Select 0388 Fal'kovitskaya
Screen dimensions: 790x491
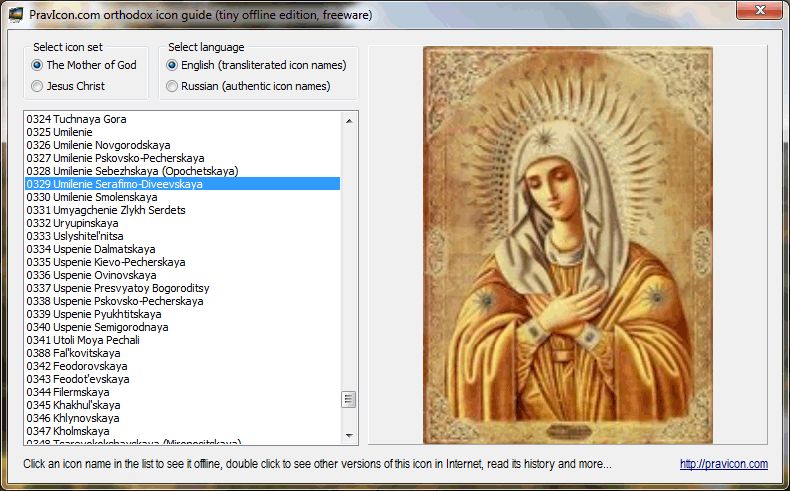click(x=182, y=353)
